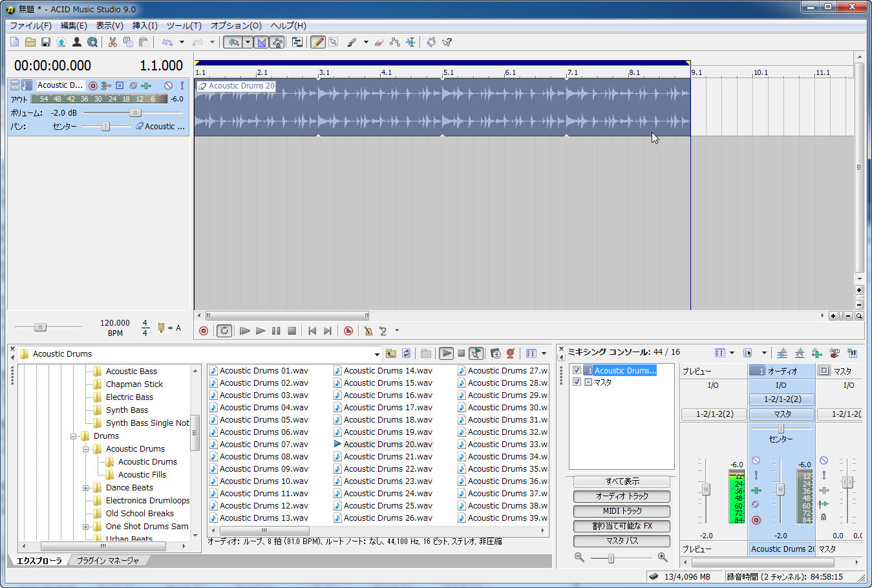Viewport: 872px width, 588px height.
Task: Click the project tempo slider handle
Action: pyautogui.click(x=40, y=327)
